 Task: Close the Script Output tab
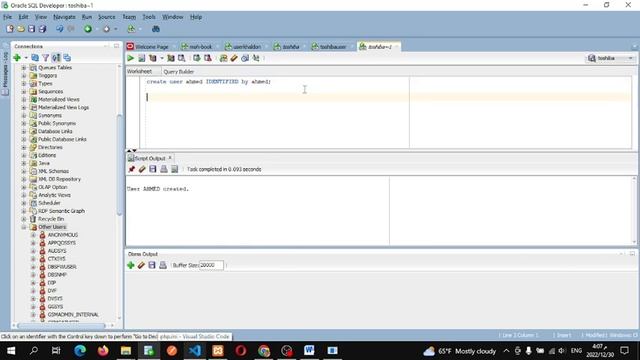click(x=170, y=158)
